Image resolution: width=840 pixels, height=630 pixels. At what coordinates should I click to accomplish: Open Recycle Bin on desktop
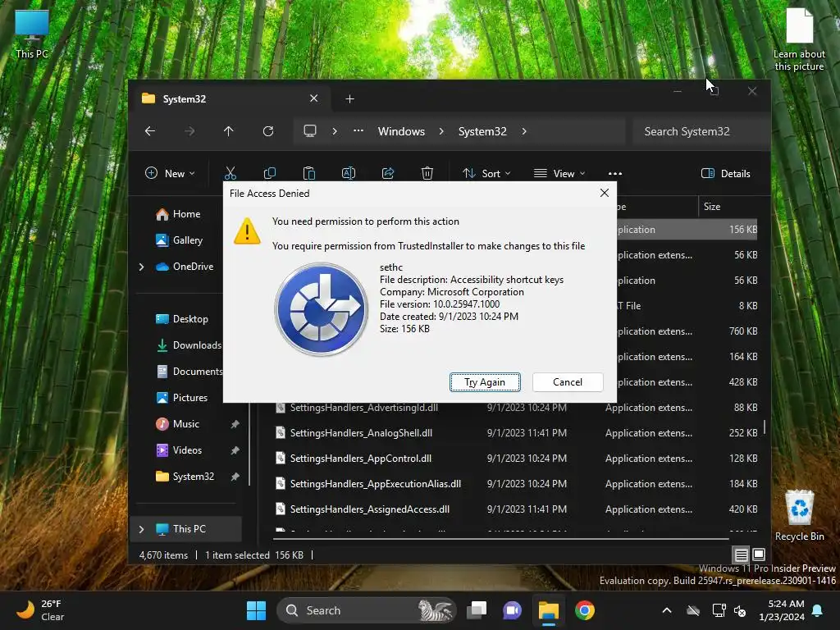coord(799,515)
